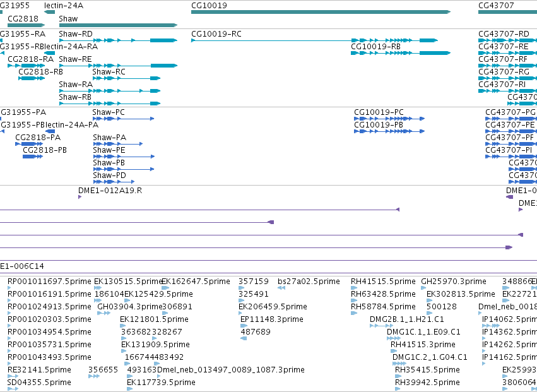Open the RP001016191.5prime EST label

click(x=50, y=295)
